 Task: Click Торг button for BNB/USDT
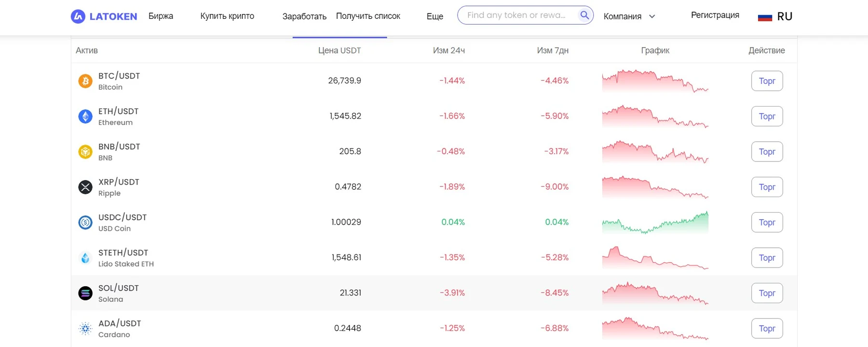click(x=767, y=152)
